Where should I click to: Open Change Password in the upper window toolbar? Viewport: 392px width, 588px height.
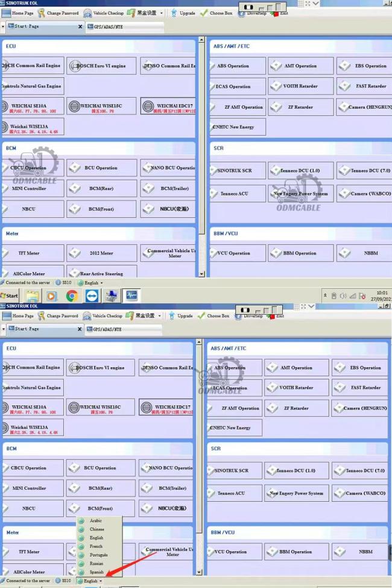41,13
